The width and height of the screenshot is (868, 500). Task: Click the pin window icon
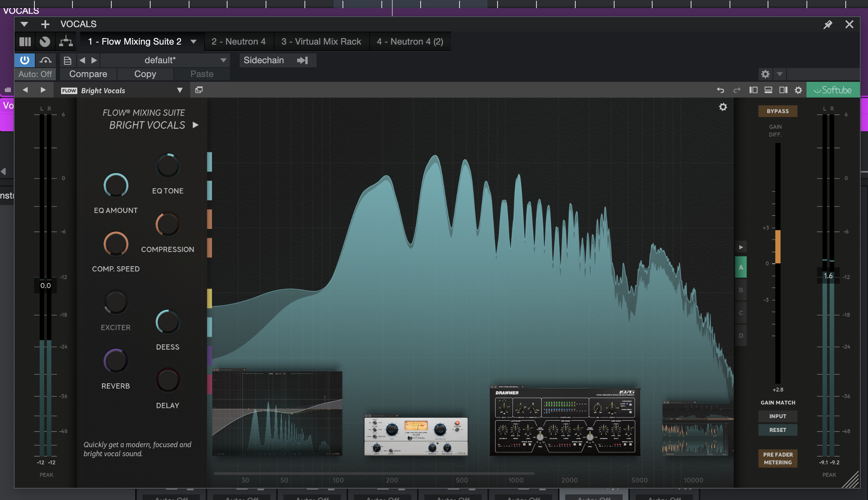click(x=828, y=25)
